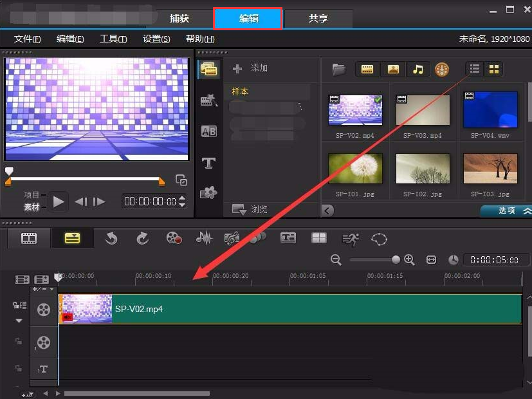Select the SP-V03.mp4 thumbnail
532x399 pixels.
423,110
